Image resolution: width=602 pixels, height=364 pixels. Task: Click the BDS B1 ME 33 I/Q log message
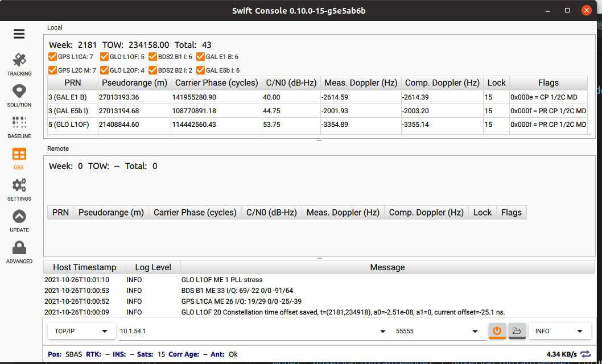(x=237, y=291)
